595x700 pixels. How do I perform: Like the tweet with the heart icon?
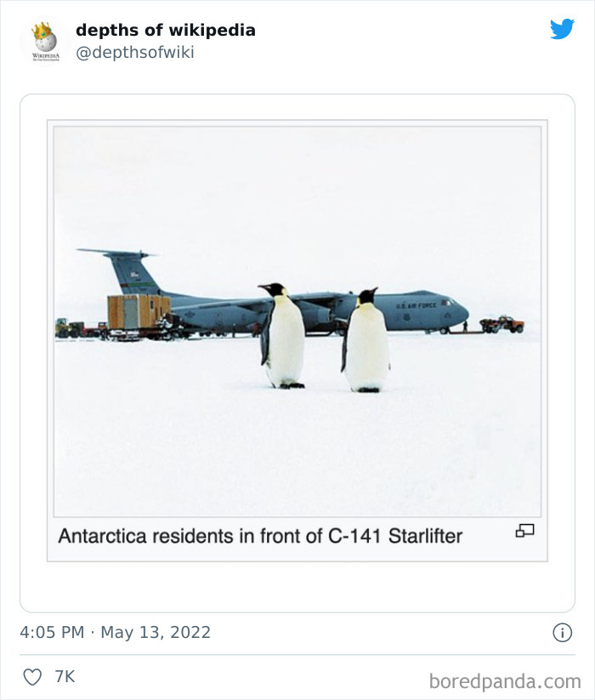[32, 677]
